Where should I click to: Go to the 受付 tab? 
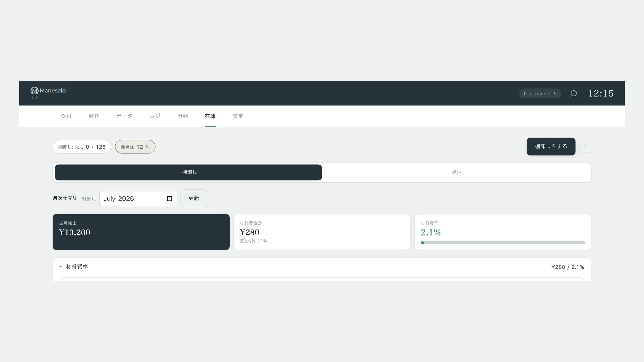(66, 116)
